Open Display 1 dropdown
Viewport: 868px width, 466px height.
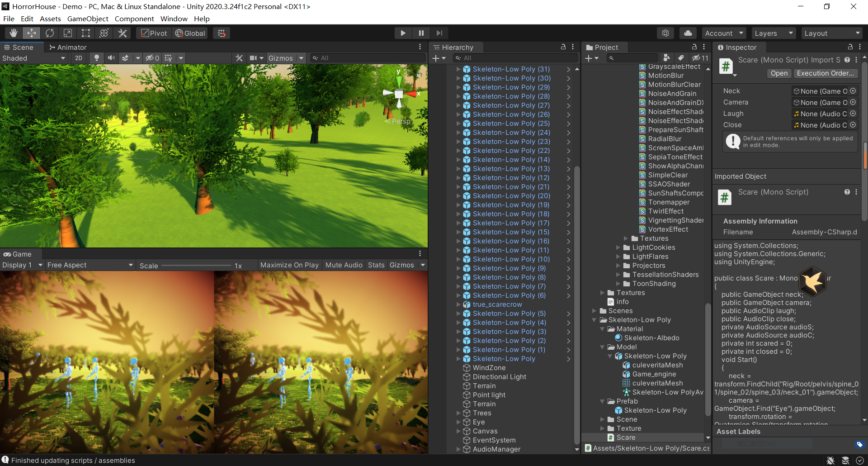22,265
